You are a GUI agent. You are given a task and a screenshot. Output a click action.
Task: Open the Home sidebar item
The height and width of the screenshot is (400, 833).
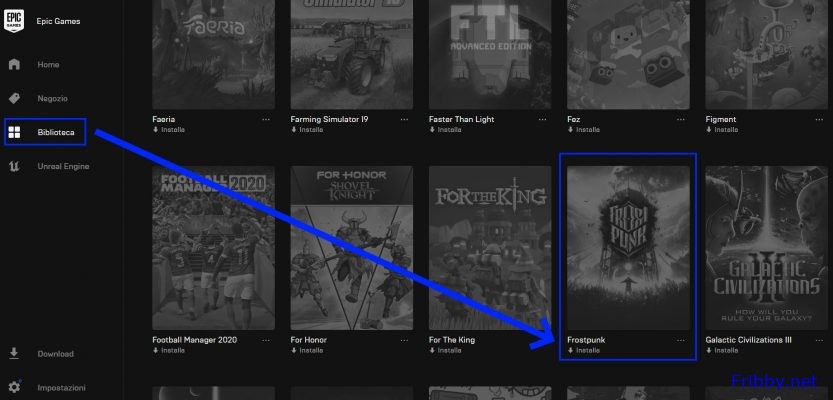click(x=48, y=64)
